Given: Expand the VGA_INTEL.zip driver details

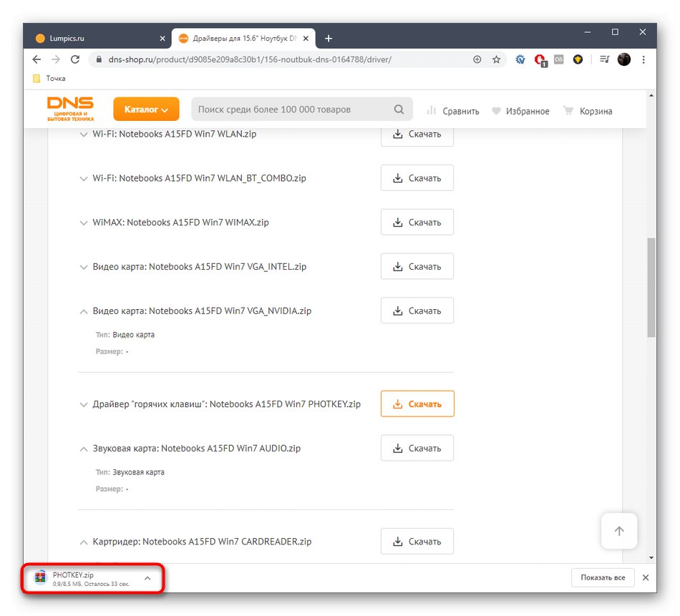Looking at the screenshot, I should pyautogui.click(x=83, y=267).
